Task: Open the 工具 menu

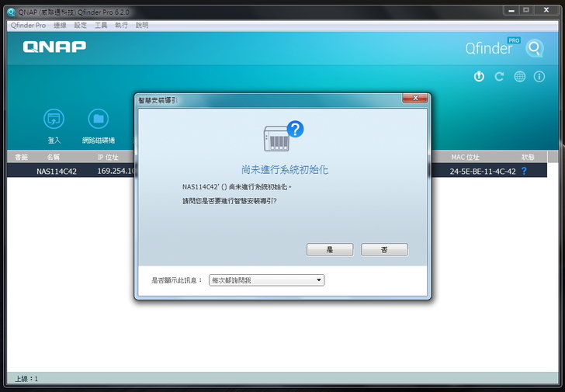Action: [101, 25]
